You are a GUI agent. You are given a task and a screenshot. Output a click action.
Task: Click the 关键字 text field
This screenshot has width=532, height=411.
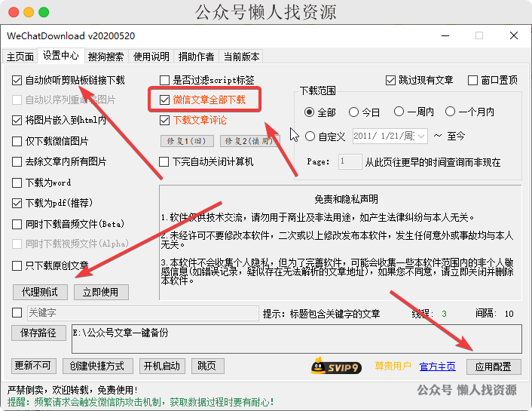click(143, 313)
